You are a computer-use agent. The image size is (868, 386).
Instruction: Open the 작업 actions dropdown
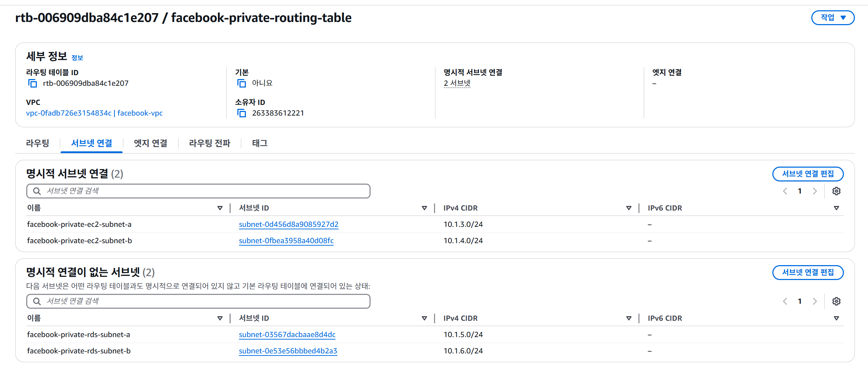(x=833, y=18)
